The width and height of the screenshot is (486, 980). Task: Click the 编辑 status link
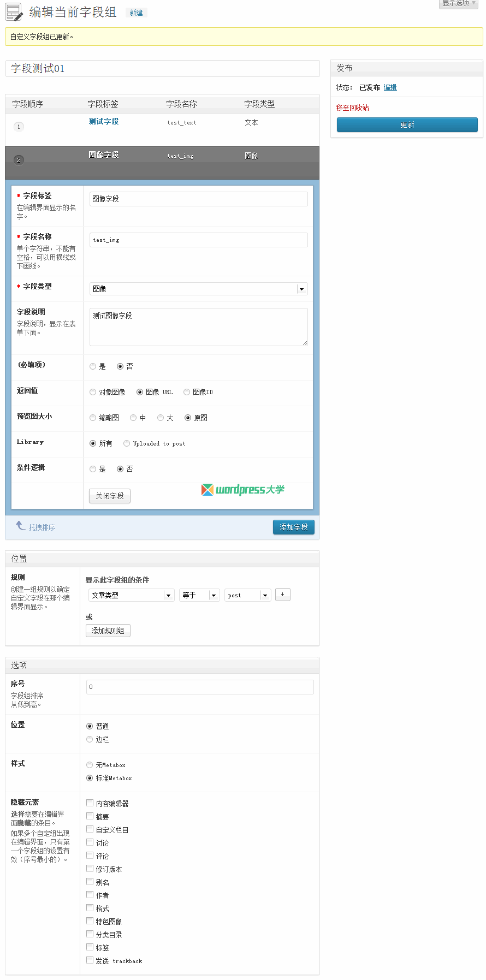(x=390, y=87)
